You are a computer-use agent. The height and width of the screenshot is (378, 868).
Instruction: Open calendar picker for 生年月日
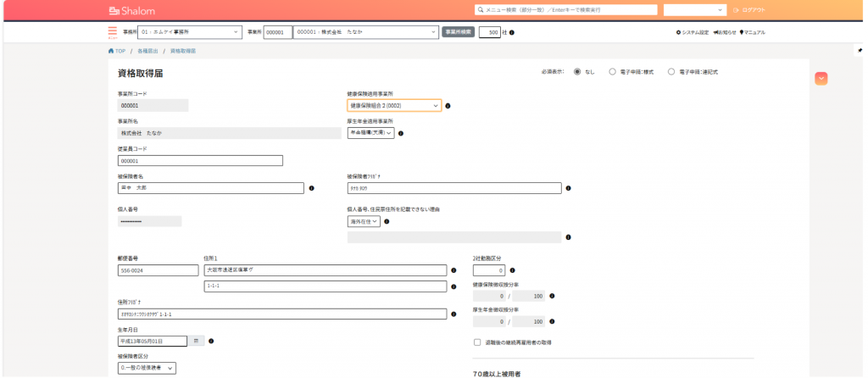[197, 341]
